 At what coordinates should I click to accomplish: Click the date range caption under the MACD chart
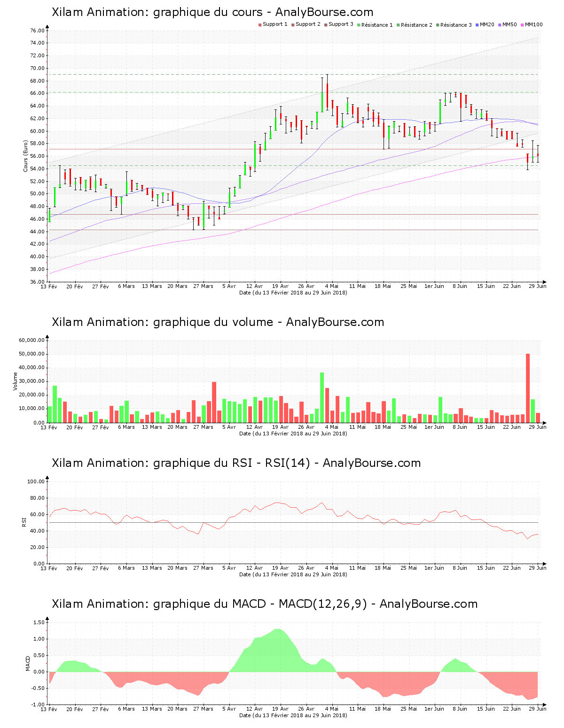pyautogui.click(x=293, y=715)
